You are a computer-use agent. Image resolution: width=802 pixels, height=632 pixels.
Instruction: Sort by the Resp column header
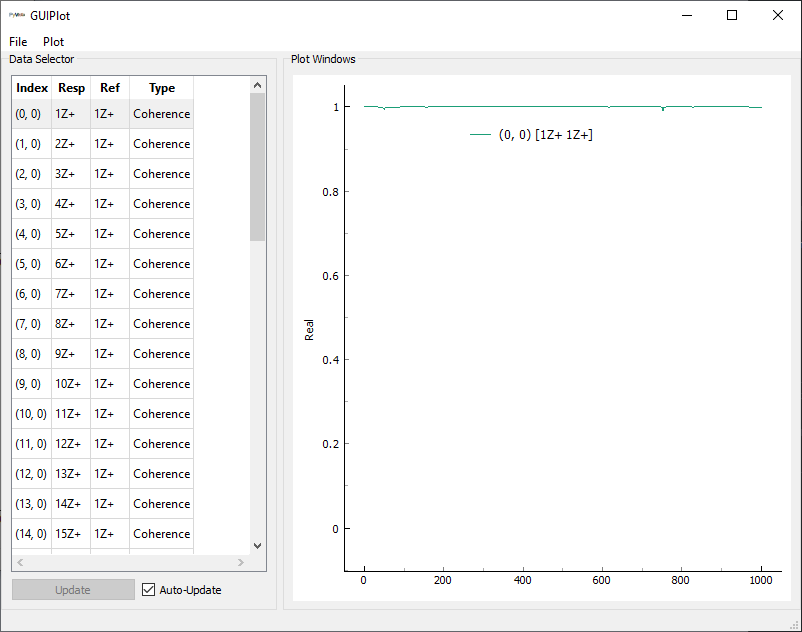coord(71,88)
